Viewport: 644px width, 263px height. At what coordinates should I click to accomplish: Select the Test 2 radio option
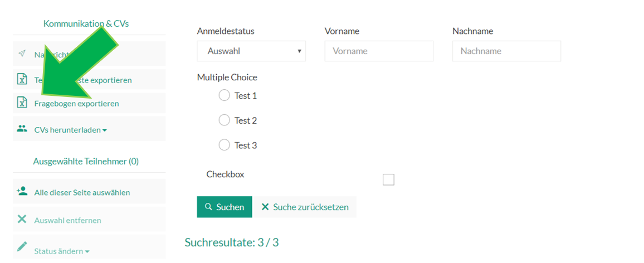click(x=225, y=120)
